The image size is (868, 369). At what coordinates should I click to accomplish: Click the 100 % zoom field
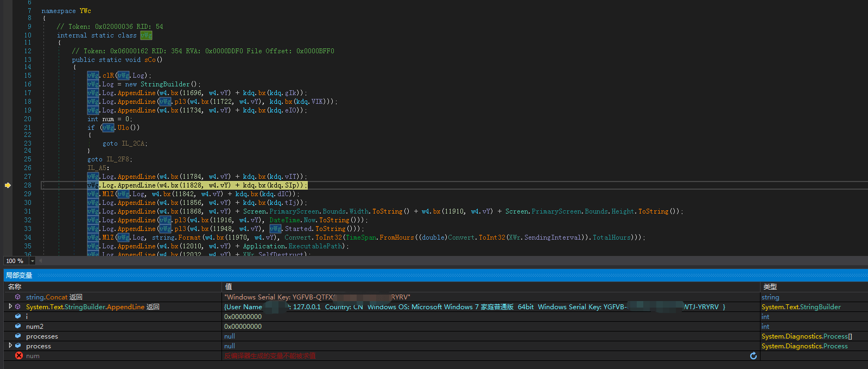click(16, 261)
